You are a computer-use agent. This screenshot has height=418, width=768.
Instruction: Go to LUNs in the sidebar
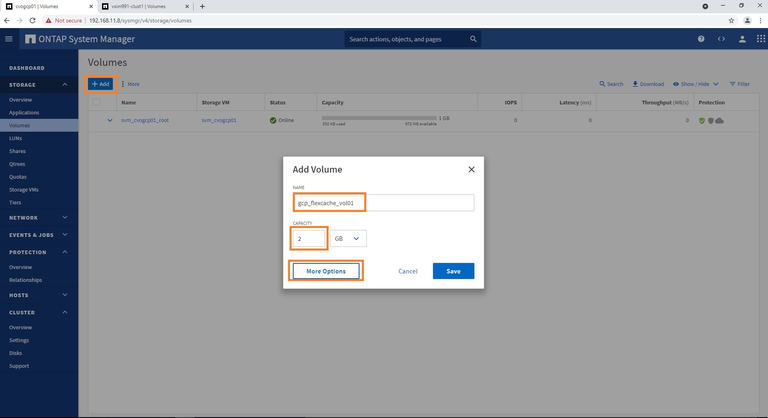pos(15,138)
